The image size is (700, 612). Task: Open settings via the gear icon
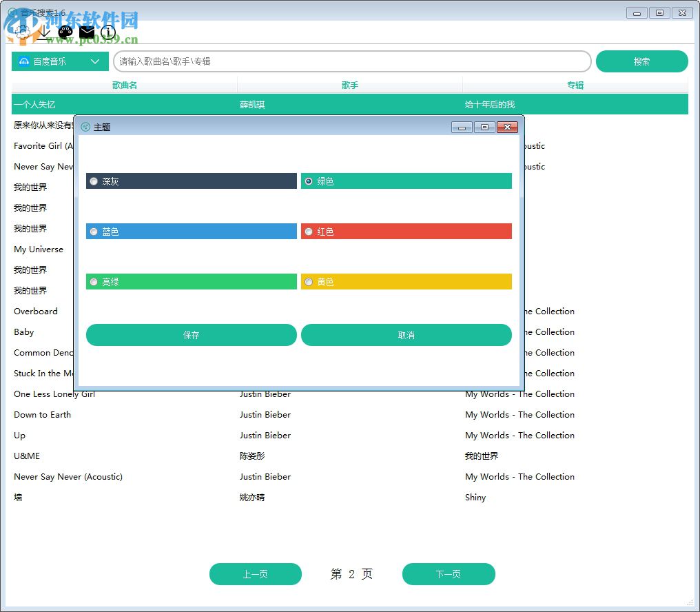point(22,32)
